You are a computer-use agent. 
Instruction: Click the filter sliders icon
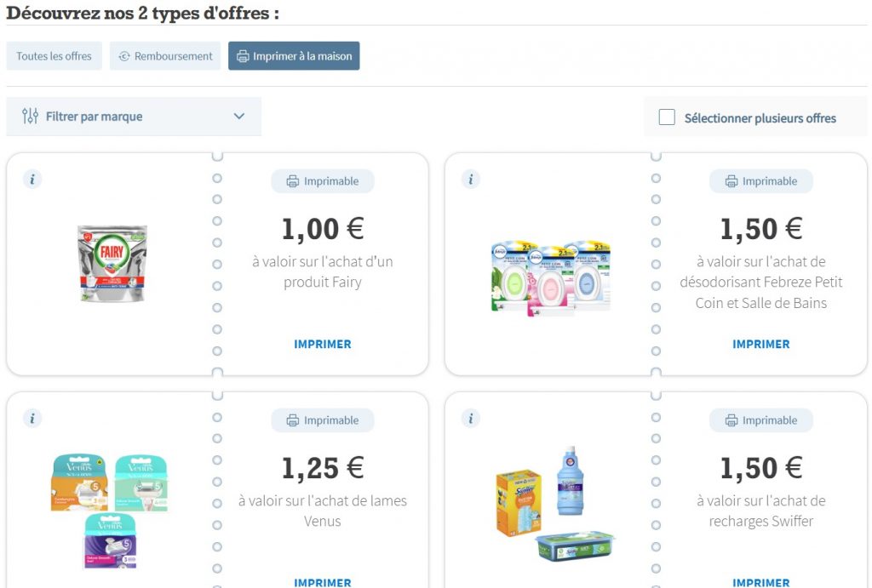30,117
